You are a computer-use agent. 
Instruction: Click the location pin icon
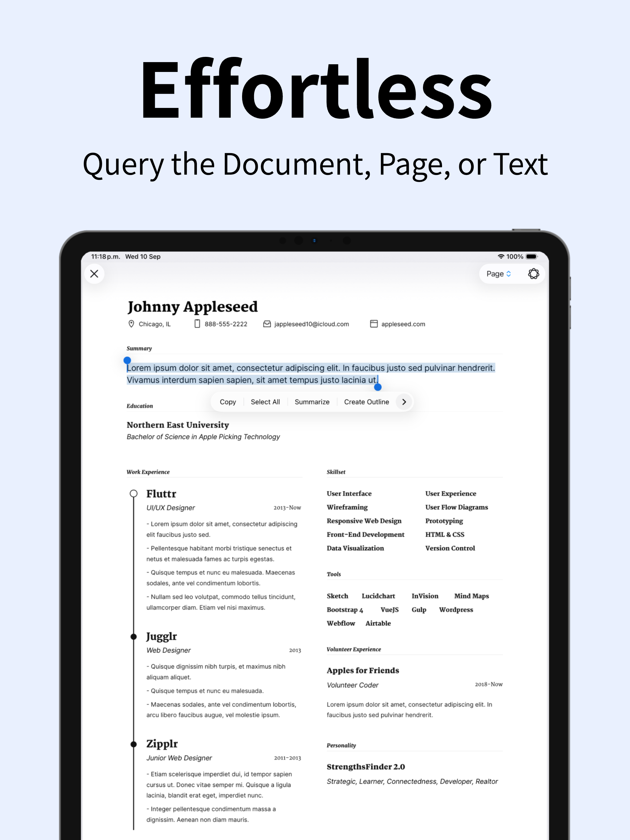pyautogui.click(x=131, y=324)
